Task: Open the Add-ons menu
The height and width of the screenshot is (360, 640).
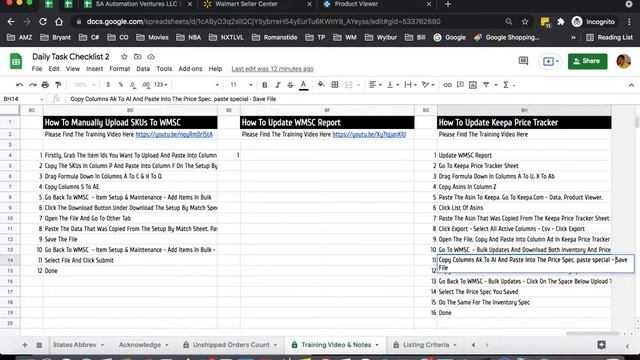Action: (x=190, y=69)
